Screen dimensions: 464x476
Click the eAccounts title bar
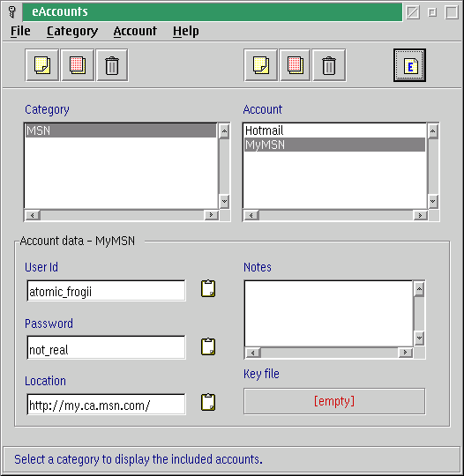click(213, 11)
